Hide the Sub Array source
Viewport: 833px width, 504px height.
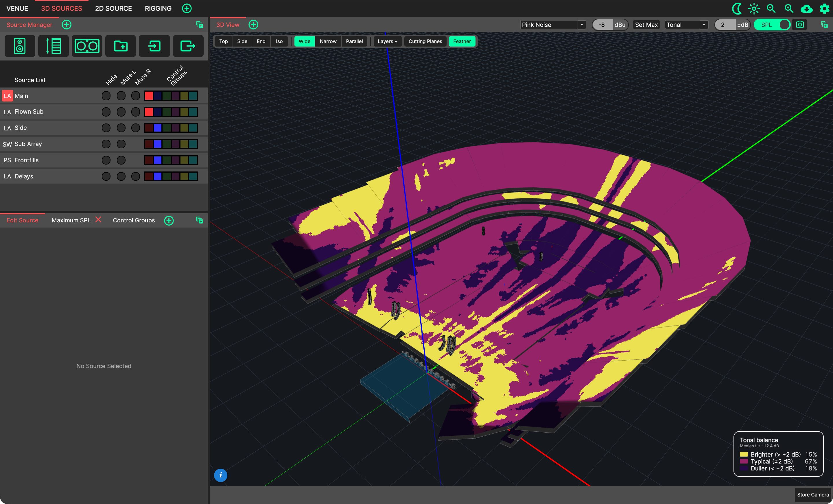(106, 144)
